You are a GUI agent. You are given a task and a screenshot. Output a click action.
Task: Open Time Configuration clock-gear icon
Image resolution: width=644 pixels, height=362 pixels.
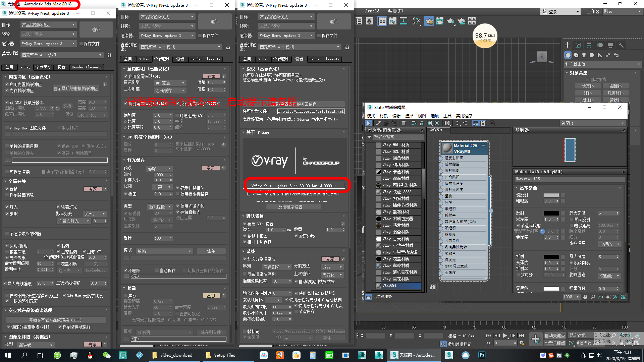tap(522, 343)
